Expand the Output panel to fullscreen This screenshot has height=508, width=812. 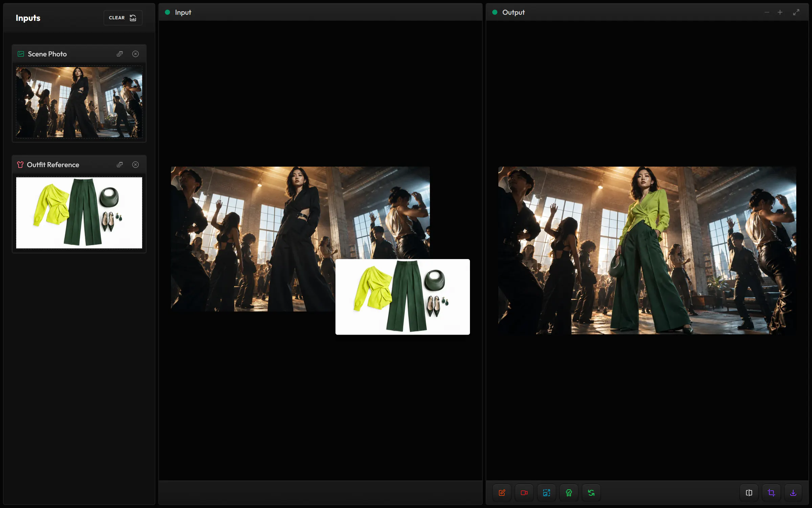coord(796,13)
